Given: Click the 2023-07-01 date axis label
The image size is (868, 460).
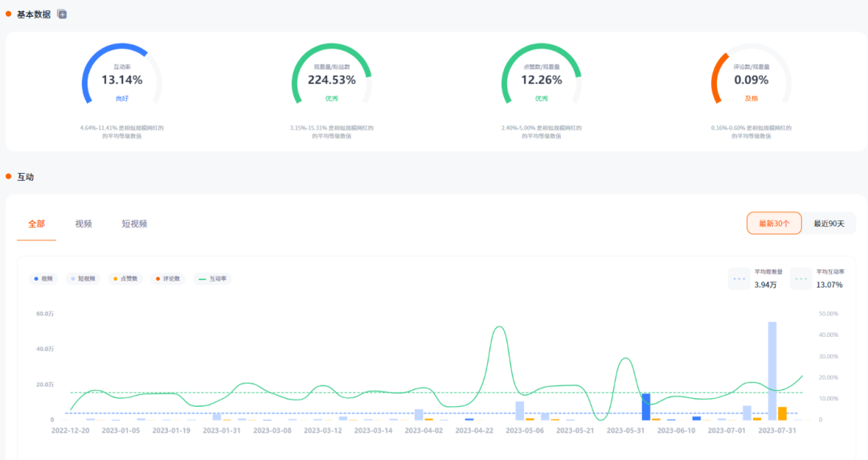Looking at the screenshot, I should click(727, 430).
